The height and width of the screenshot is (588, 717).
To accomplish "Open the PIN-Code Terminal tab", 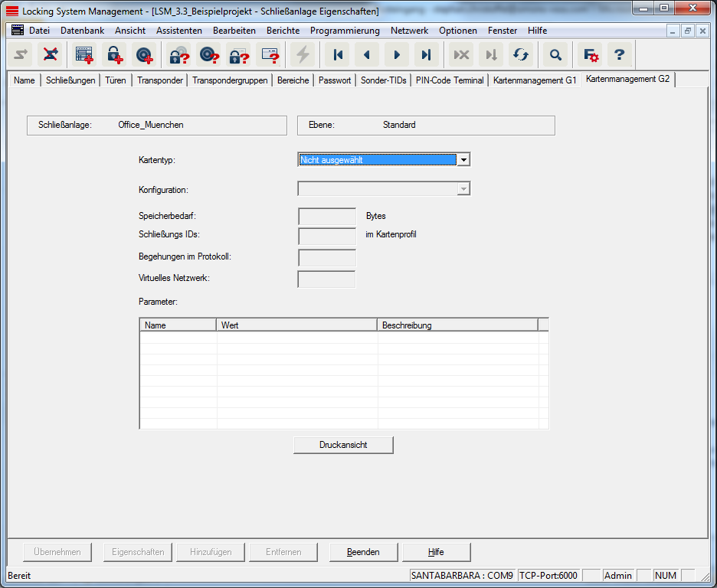I will (x=450, y=80).
